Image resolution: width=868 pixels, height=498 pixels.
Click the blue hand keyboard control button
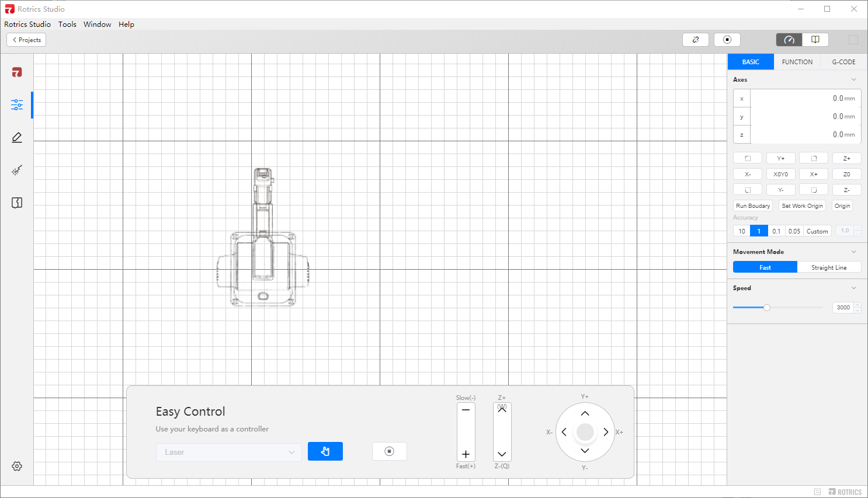pyautogui.click(x=325, y=451)
